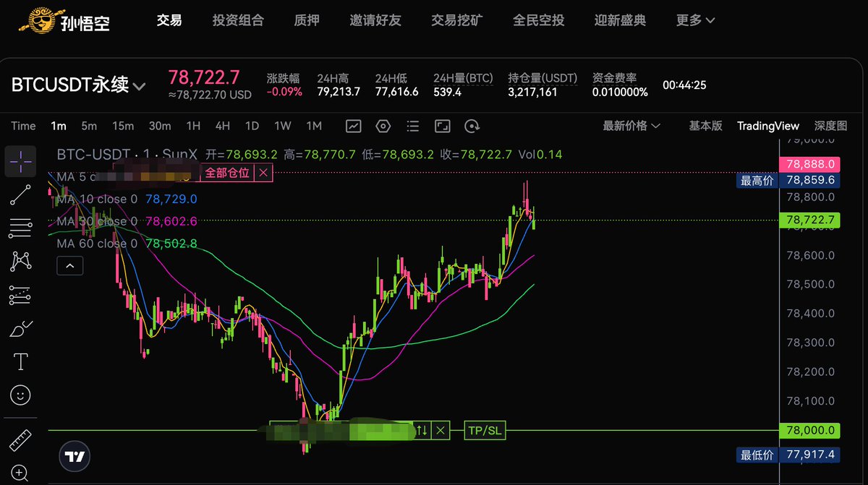Expand the BTCUSDT永续 pair selector

pos(78,85)
